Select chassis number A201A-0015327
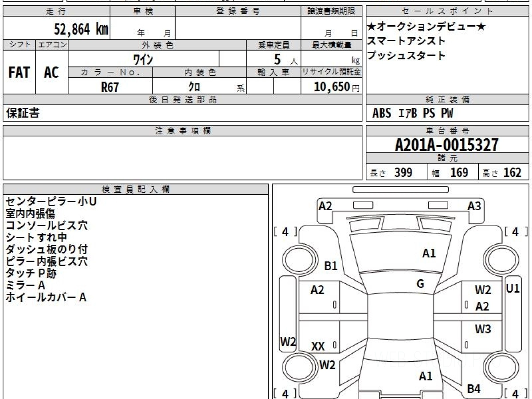Image resolution: width=532 pixels, height=399 pixels. click(447, 145)
